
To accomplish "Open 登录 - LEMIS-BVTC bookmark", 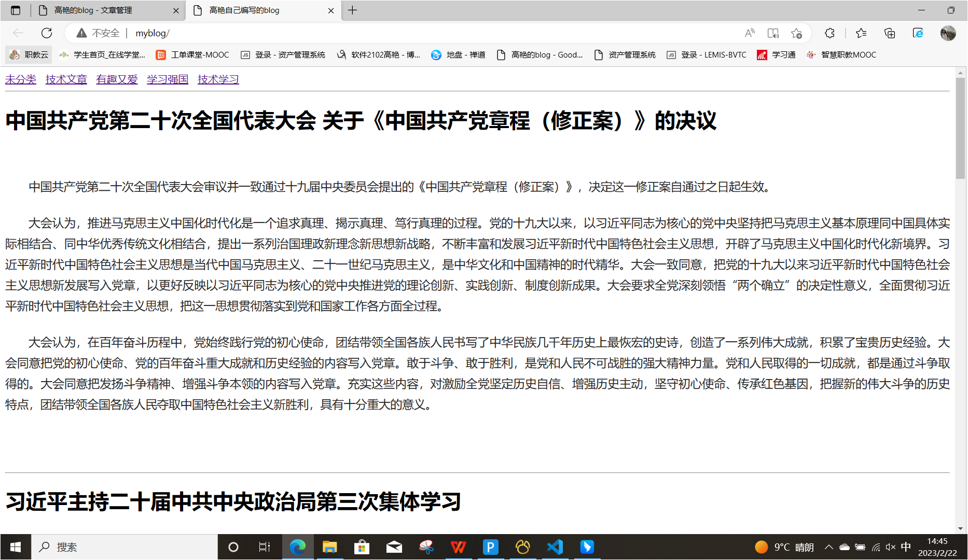I will pyautogui.click(x=707, y=54).
